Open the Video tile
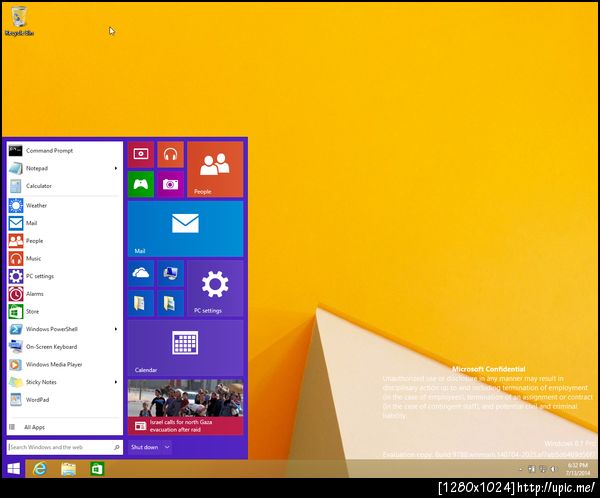Image resolution: width=600 pixels, height=498 pixels. (x=141, y=154)
